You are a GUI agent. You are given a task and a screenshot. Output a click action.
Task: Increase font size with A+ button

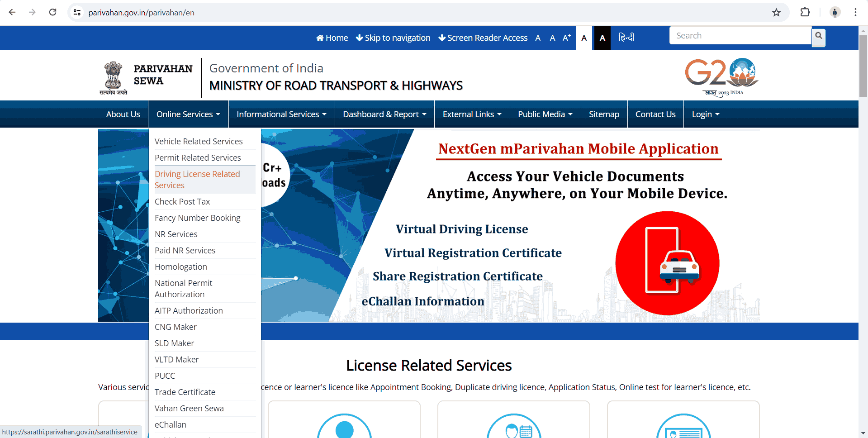tap(566, 38)
